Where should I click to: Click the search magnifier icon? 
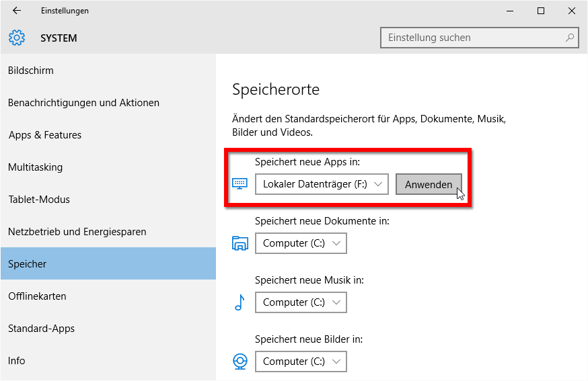pyautogui.click(x=570, y=38)
